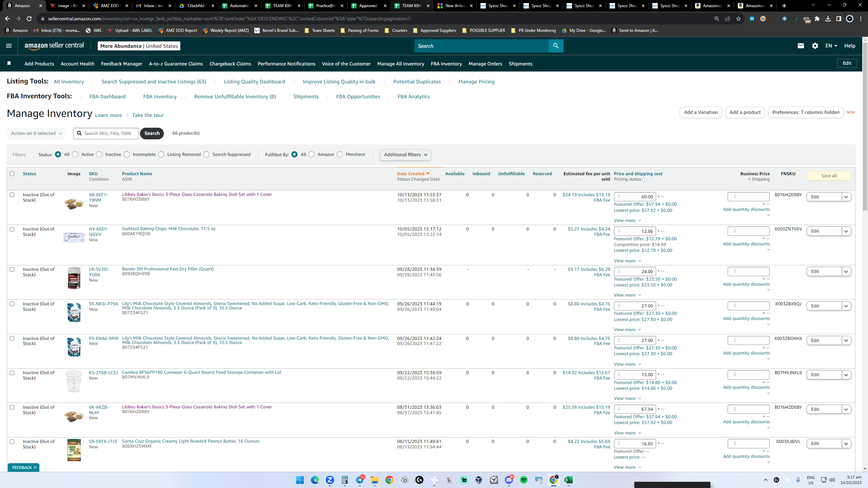
Task: Bookmark this page with the star icon
Action: 738,19
